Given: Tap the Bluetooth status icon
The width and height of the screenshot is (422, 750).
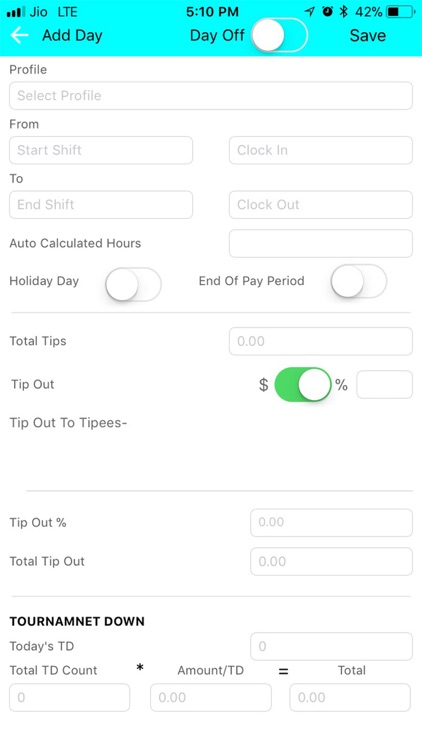Looking at the screenshot, I should coord(343,11).
